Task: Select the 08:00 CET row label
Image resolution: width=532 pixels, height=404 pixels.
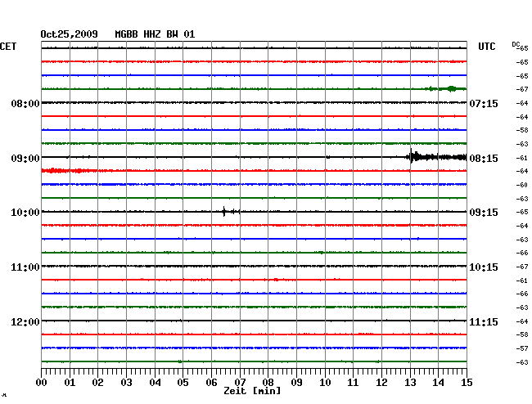Action: pos(25,103)
